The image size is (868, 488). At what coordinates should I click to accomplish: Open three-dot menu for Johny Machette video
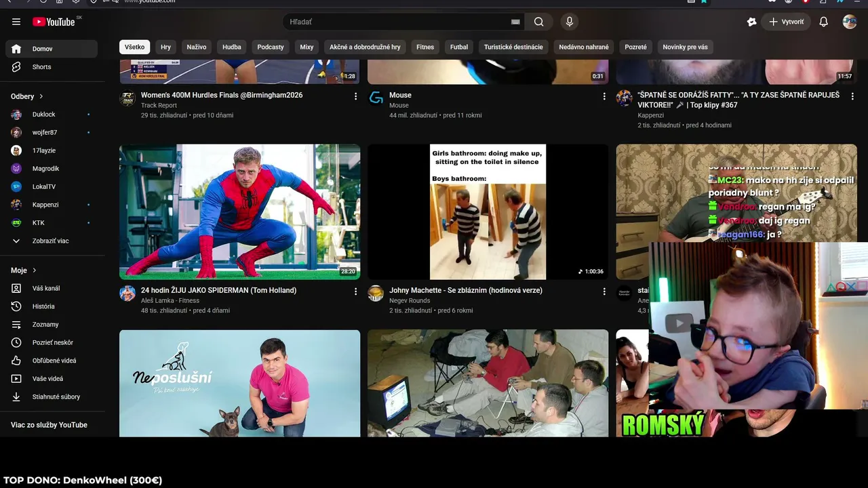click(x=604, y=291)
